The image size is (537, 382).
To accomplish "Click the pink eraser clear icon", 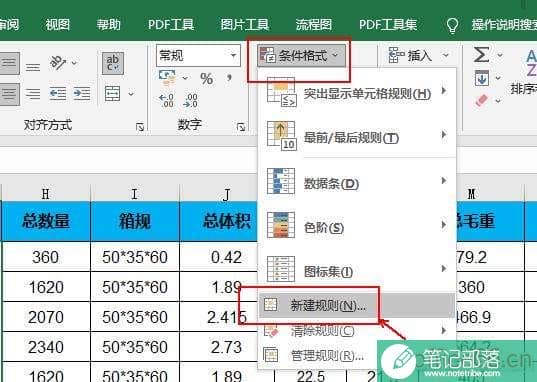I will pos(481,100).
